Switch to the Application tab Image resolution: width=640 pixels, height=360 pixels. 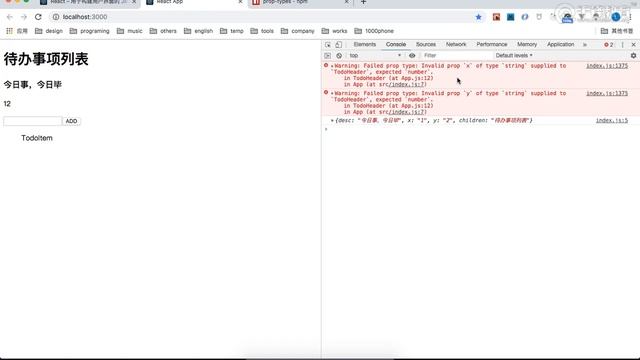pyautogui.click(x=560, y=44)
